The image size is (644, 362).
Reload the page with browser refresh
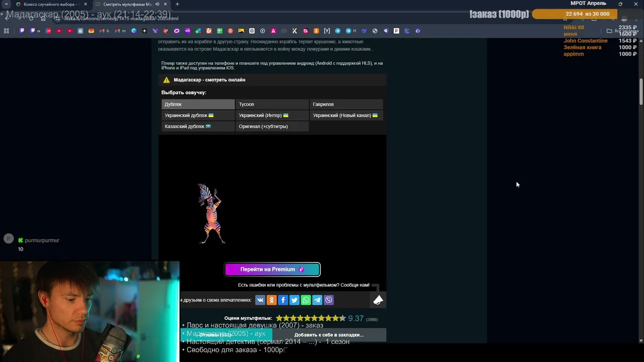(31, 18)
